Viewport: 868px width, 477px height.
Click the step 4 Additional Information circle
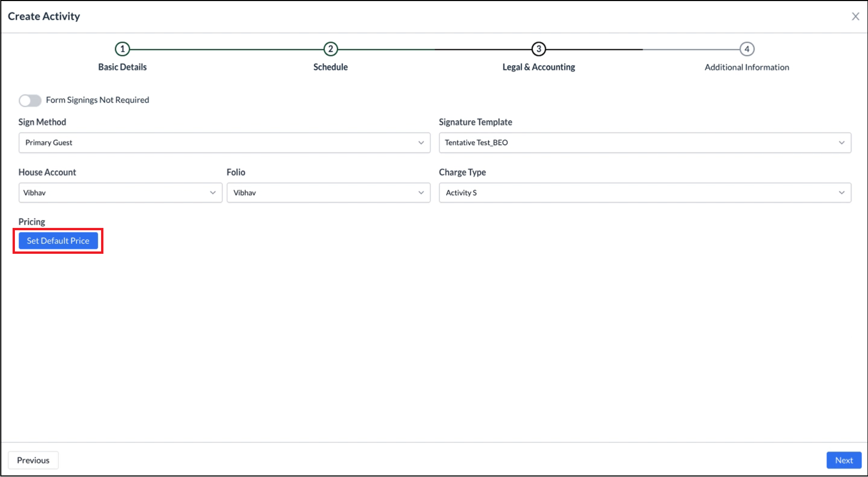click(746, 48)
